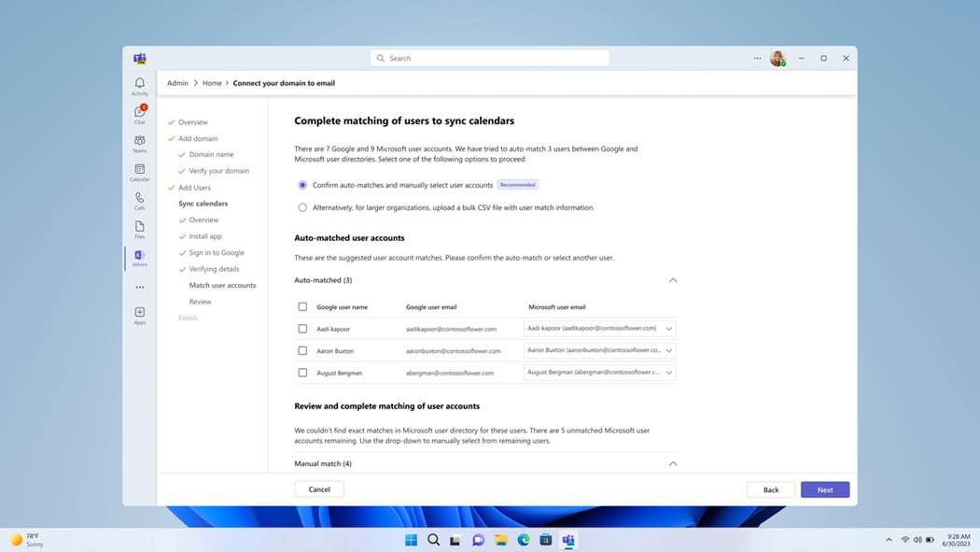This screenshot has height=552, width=980.
Task: Collapse the Manual match (4) section
Action: (673, 464)
